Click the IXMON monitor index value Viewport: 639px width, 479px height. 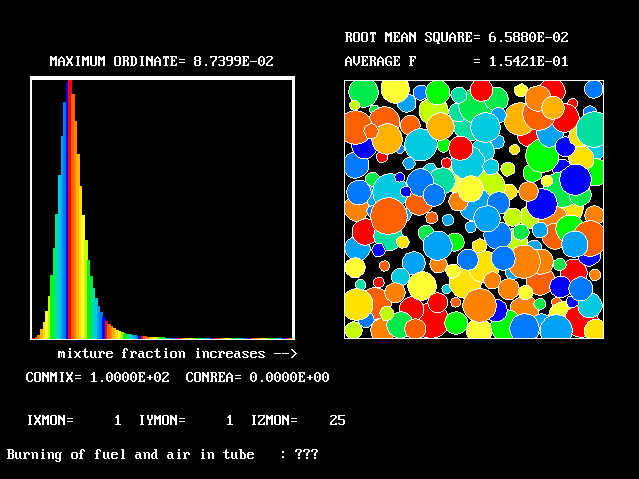pyautogui.click(x=117, y=420)
